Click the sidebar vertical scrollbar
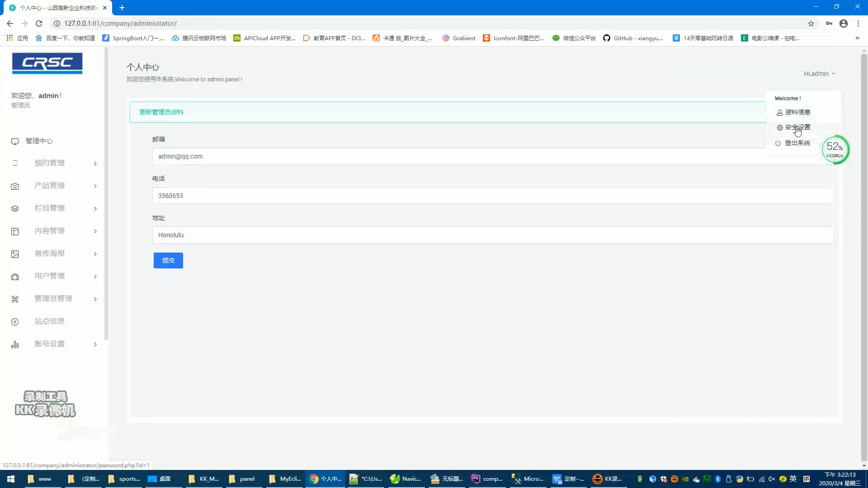Image resolution: width=868 pixels, height=488 pixels. click(x=106, y=194)
